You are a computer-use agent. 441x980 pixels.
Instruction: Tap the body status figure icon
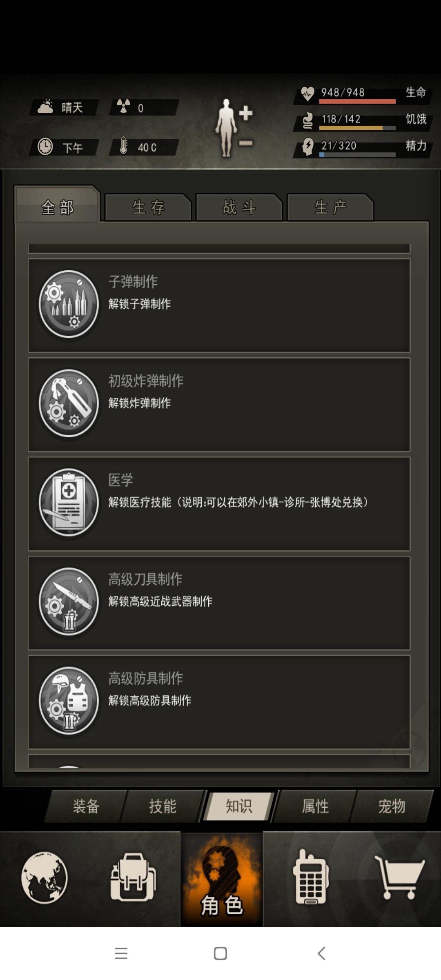pyautogui.click(x=234, y=128)
